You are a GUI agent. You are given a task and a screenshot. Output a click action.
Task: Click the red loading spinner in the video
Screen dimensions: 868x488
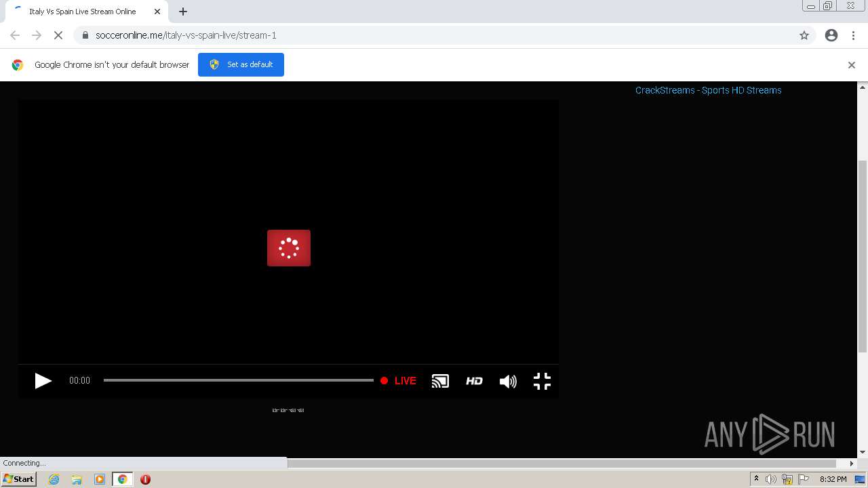coord(289,248)
